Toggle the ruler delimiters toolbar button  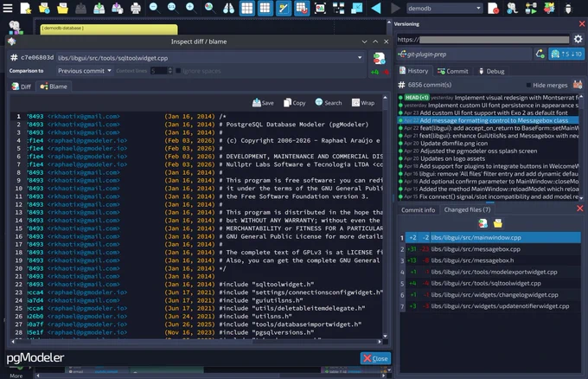tap(284, 8)
